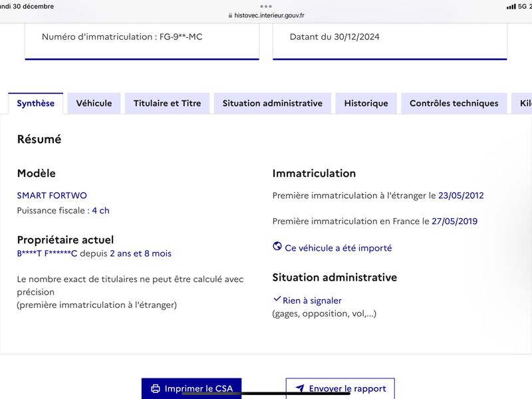Click the Envoyer le rapport button
Viewport: 532px width, 399px height.
340,388
